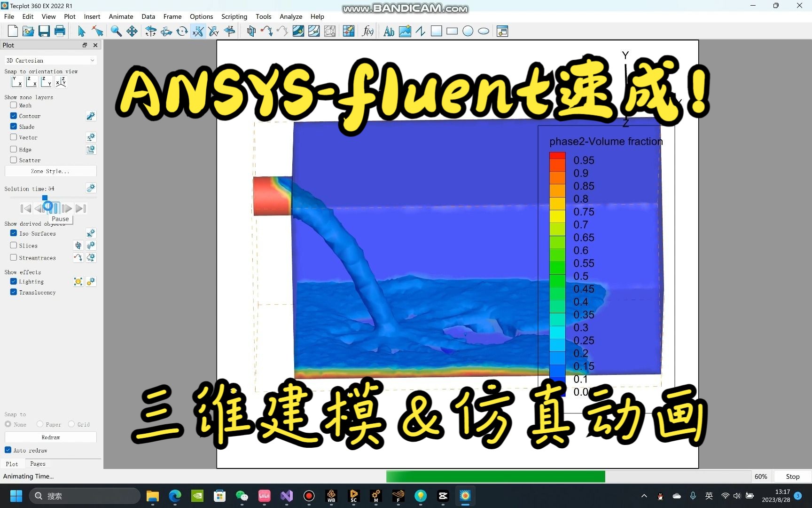Viewport: 812px width, 508px height.
Task: Open Contour details via its gear icon
Action: (91, 116)
